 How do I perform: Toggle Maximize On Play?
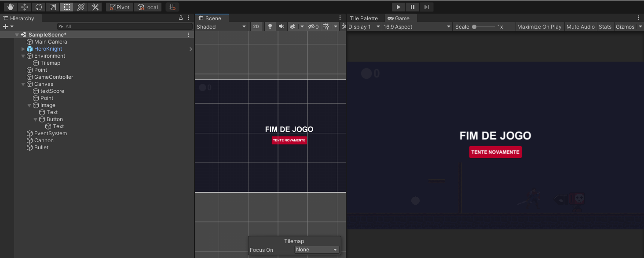pyautogui.click(x=539, y=26)
